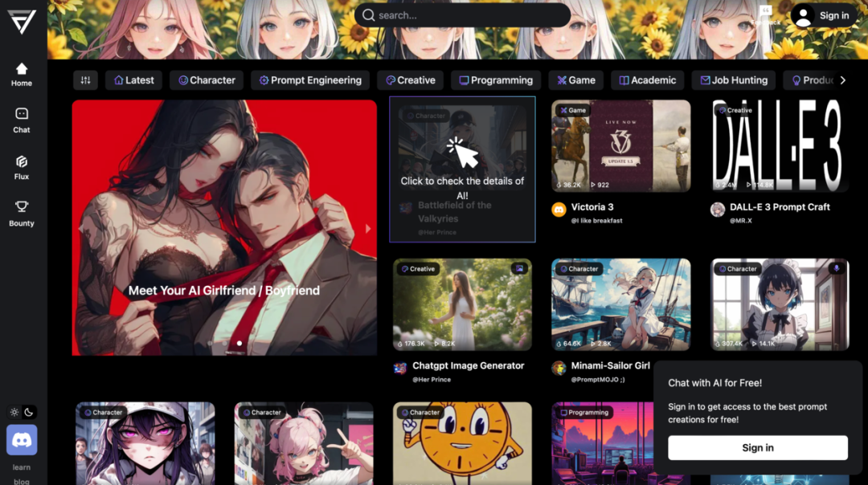Screen dimensions: 868x485
Task: Open Chat from the sidebar
Action: tap(22, 120)
